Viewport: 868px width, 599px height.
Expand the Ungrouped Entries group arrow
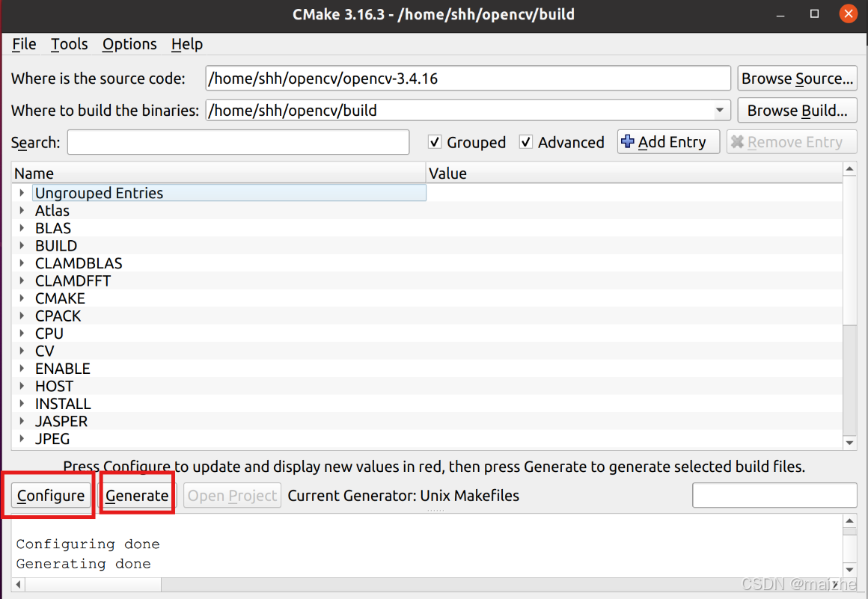click(22, 192)
